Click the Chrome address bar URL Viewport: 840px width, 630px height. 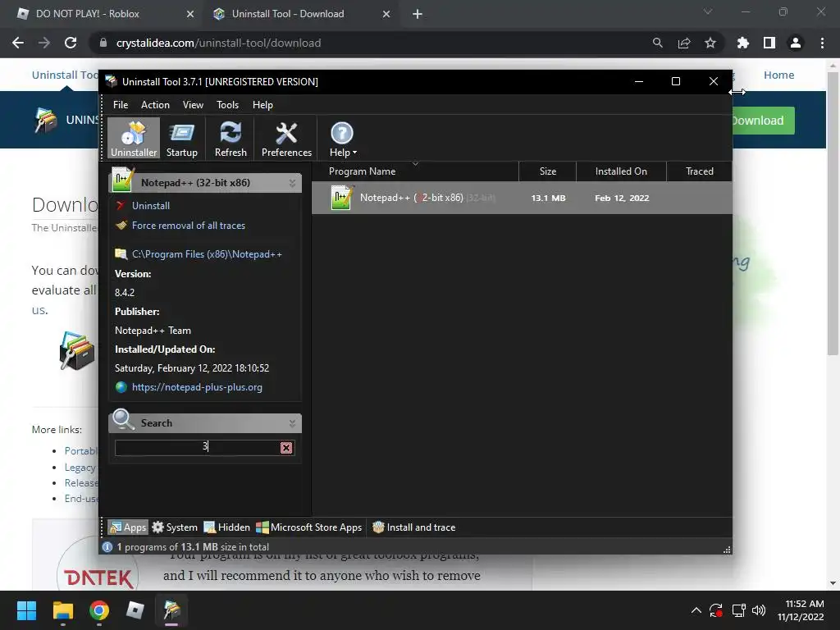(x=218, y=43)
